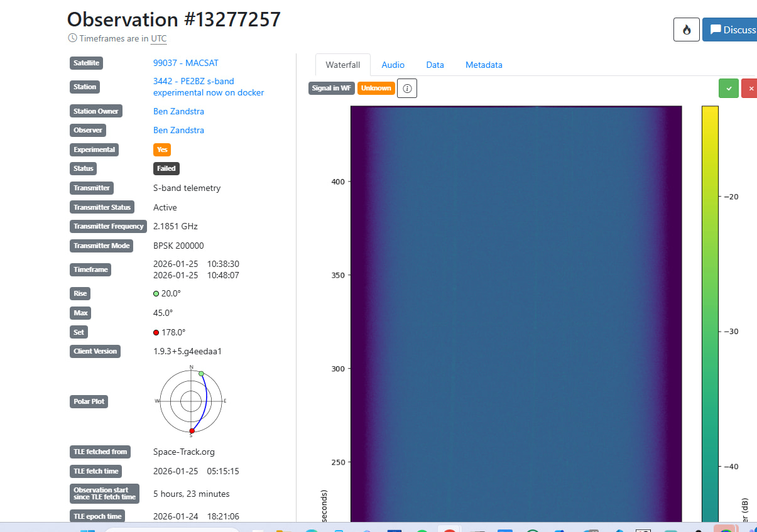
Task: Open Station Owner Ben Zandstra profile
Action: pyautogui.click(x=178, y=111)
